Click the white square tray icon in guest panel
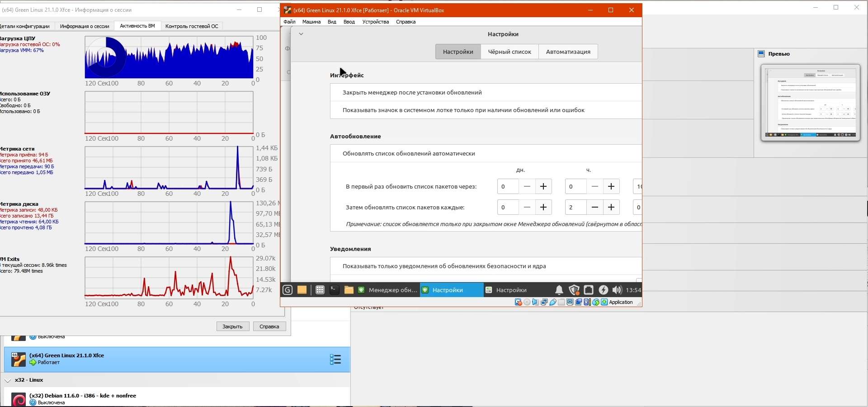The image size is (868, 407). [589, 290]
